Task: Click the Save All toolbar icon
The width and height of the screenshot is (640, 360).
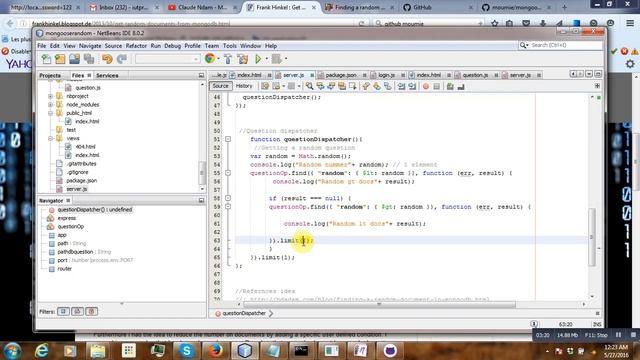Action: pyautogui.click(x=89, y=59)
